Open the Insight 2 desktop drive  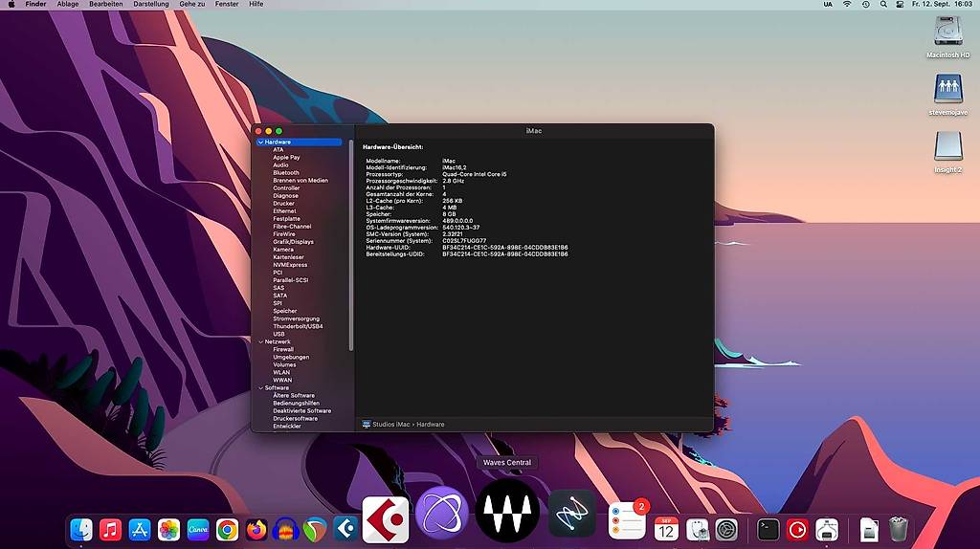pos(948,146)
